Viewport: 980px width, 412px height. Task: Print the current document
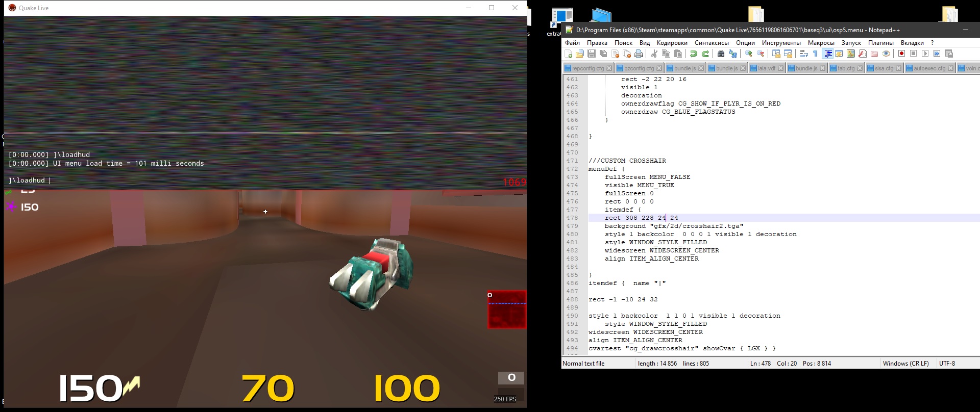(x=639, y=54)
